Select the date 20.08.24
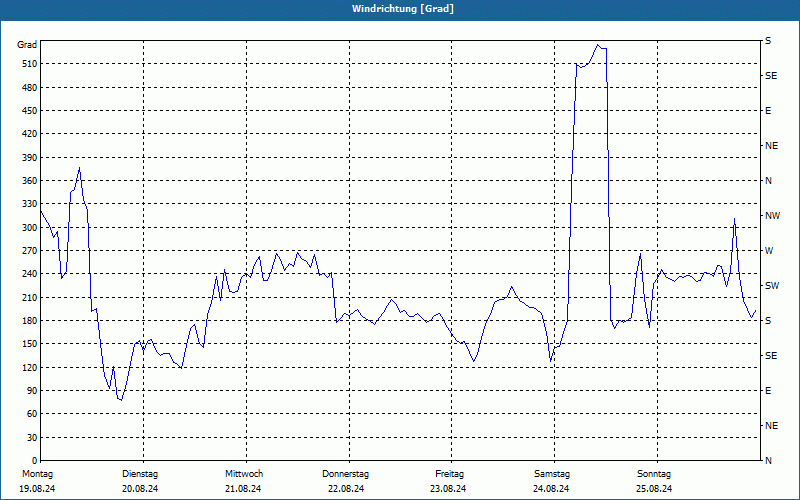Image resolution: width=800 pixels, height=500 pixels. 140,489
